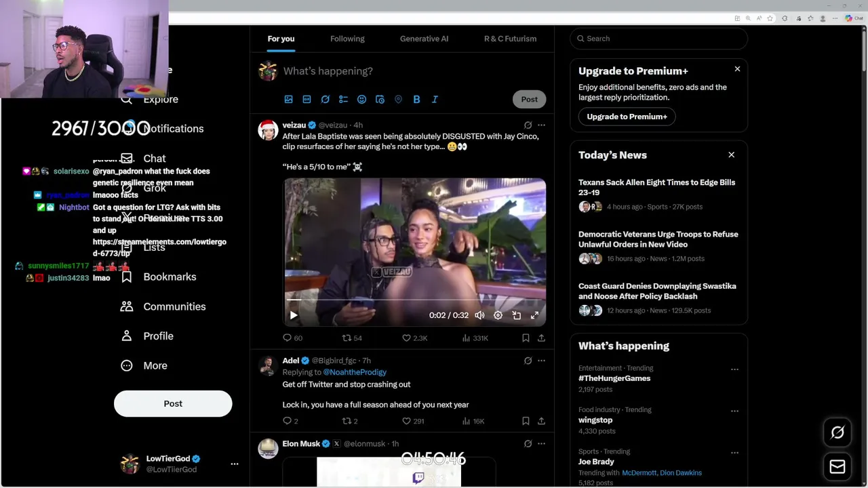Bookmark Adel's post
868x488 pixels.
coord(526,421)
